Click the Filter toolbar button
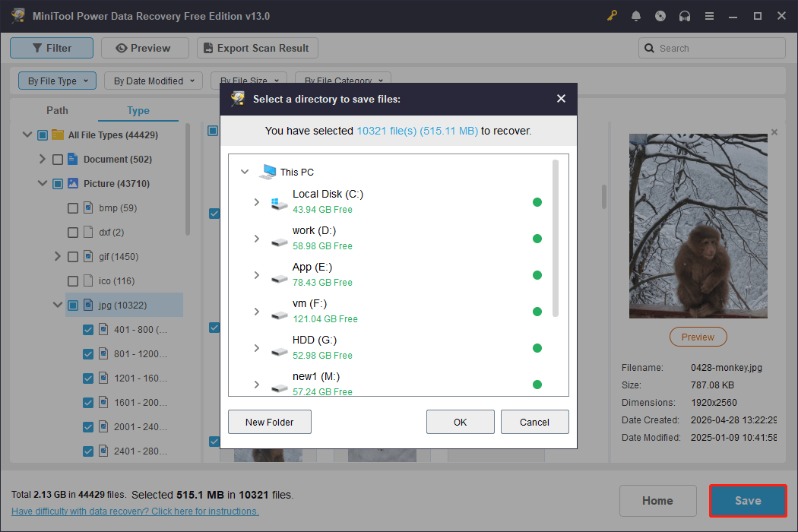This screenshot has height=532, width=798. tap(52, 48)
